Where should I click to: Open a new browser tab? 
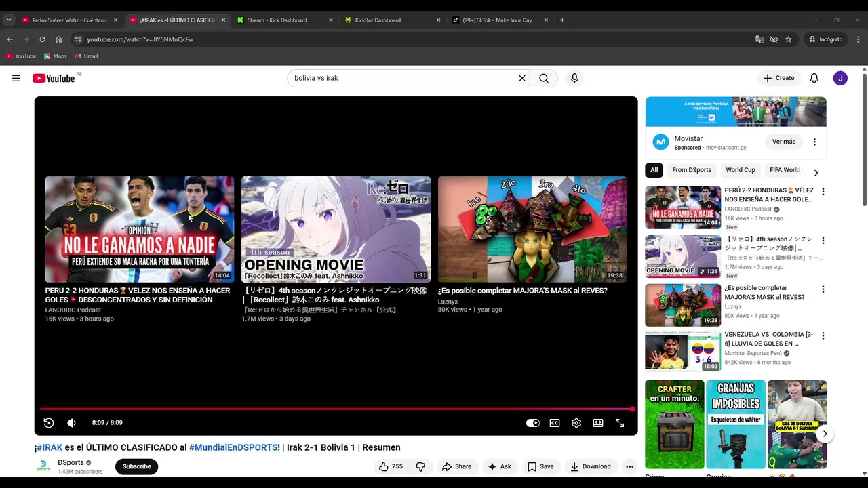tap(562, 20)
